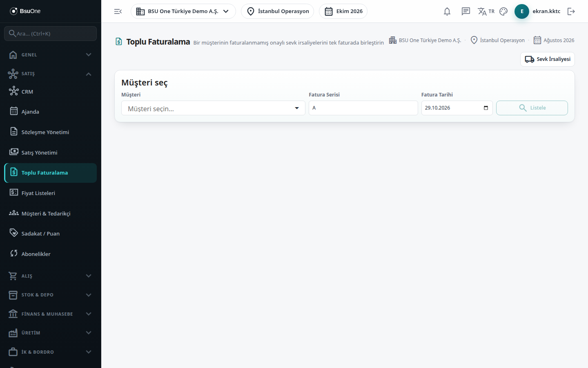Click the İstanbul Operasyon location selector
Screen dimensions: 588x368
click(x=278, y=11)
